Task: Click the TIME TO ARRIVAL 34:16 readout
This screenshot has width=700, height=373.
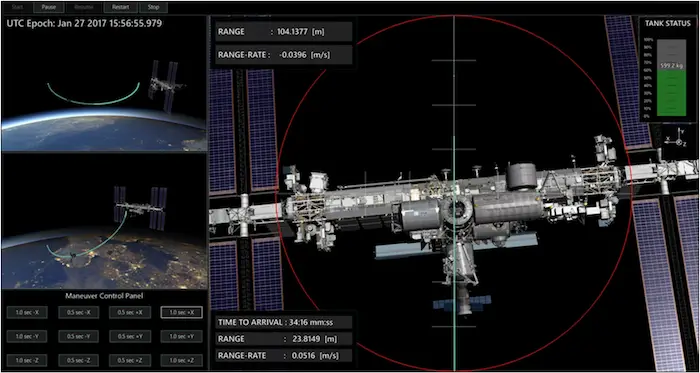Action: coord(283,322)
